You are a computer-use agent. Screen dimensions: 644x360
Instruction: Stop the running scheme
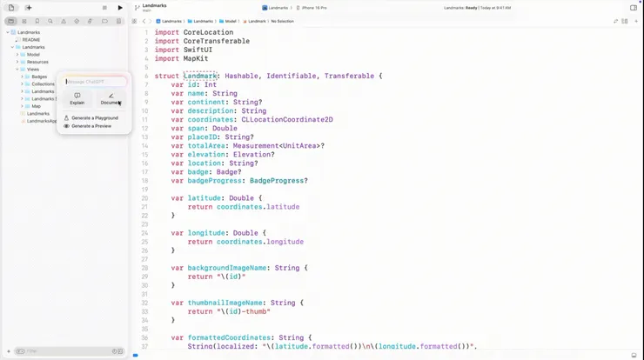104,7
